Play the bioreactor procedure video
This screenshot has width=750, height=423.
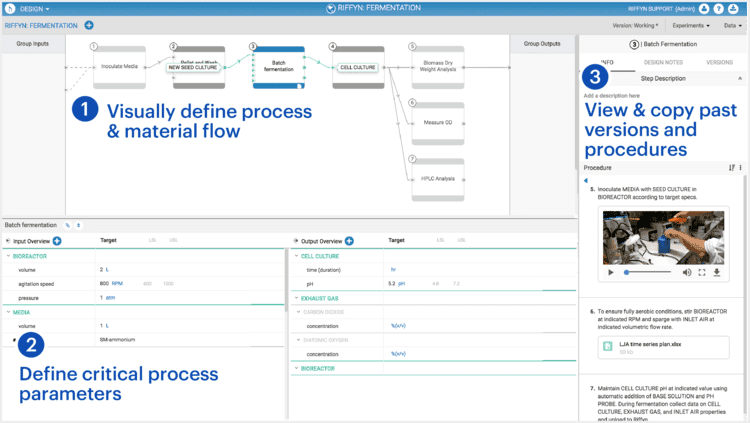point(611,272)
